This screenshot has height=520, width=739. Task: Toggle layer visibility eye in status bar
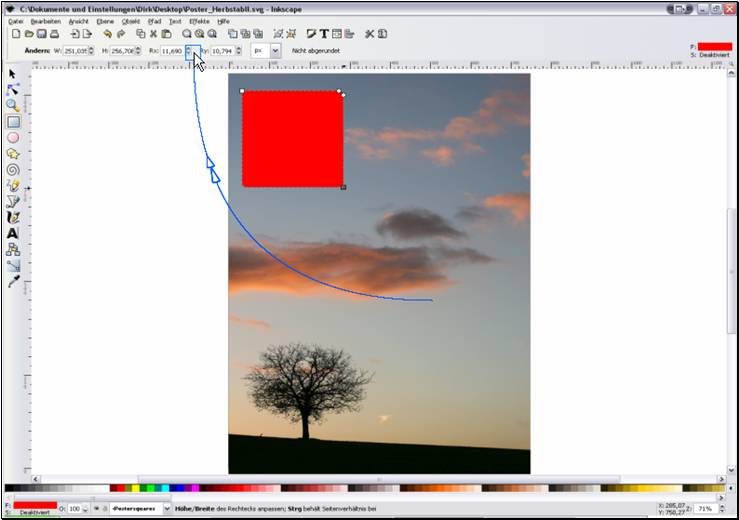pyautogui.click(x=97, y=509)
